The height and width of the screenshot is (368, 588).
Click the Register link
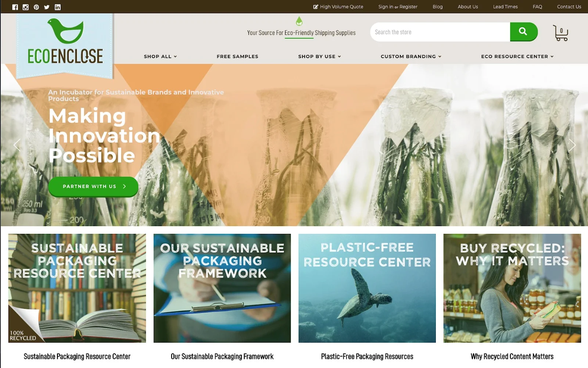click(x=409, y=7)
